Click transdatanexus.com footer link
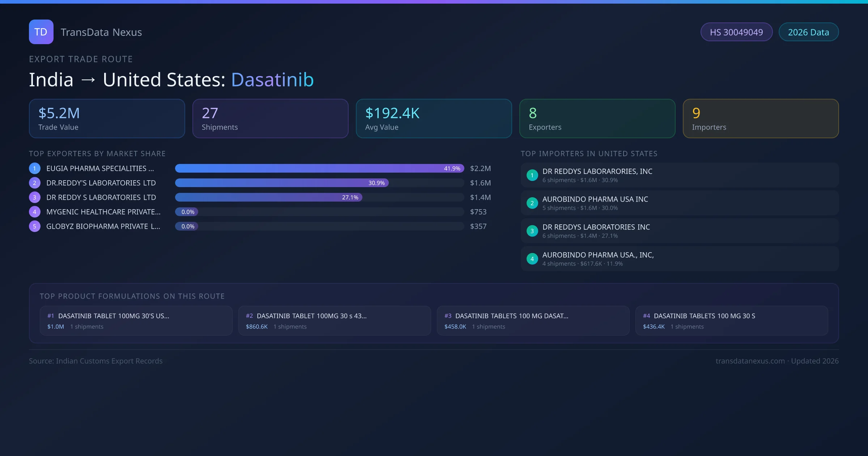 [750, 361]
